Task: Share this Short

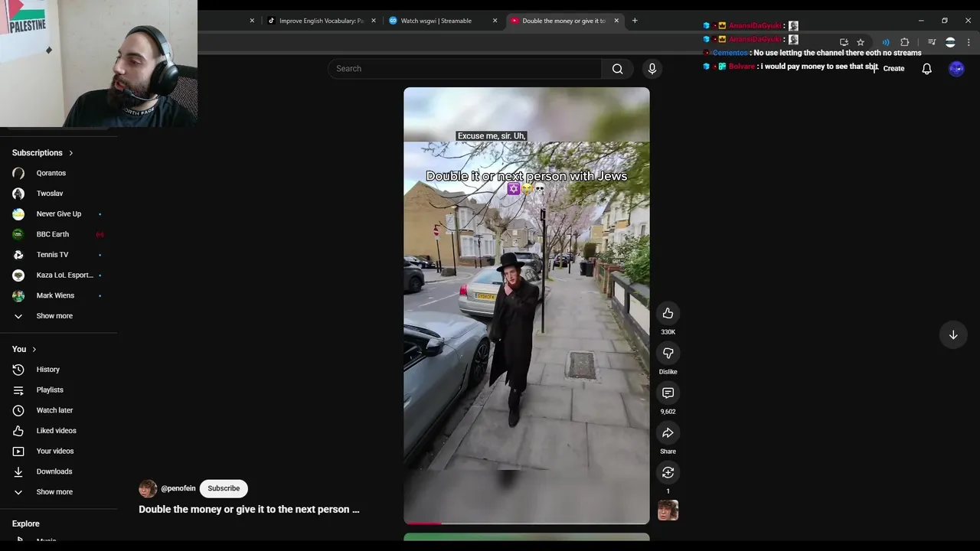Action: (x=668, y=432)
